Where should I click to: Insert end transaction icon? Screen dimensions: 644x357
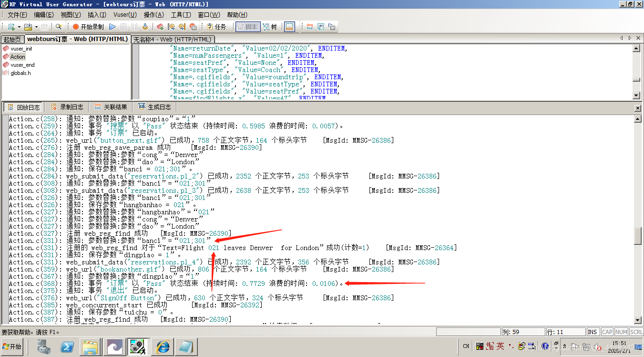pos(182,27)
